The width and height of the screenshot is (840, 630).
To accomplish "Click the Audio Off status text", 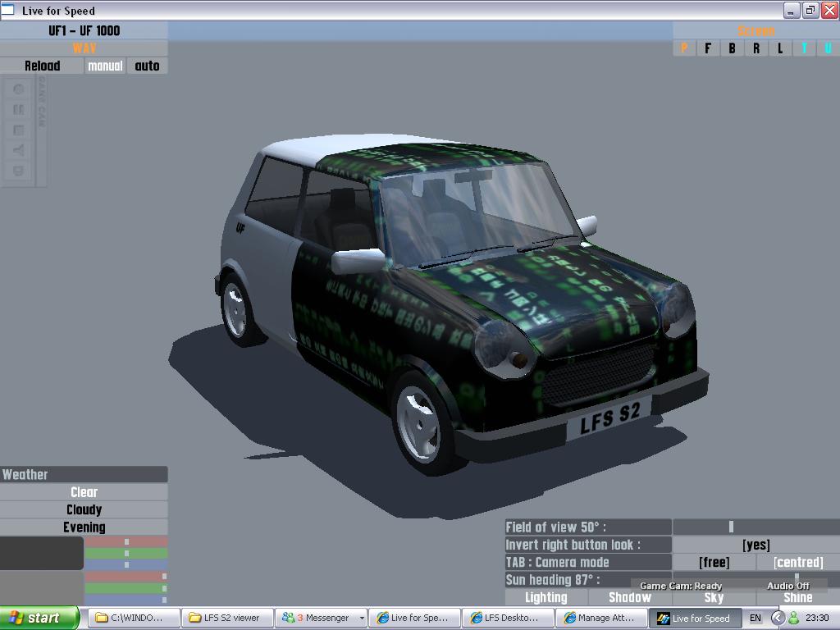I will [788, 586].
